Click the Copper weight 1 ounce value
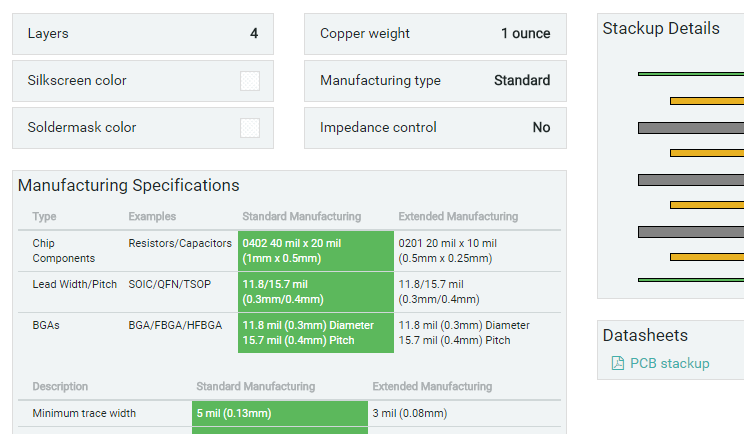 point(525,34)
